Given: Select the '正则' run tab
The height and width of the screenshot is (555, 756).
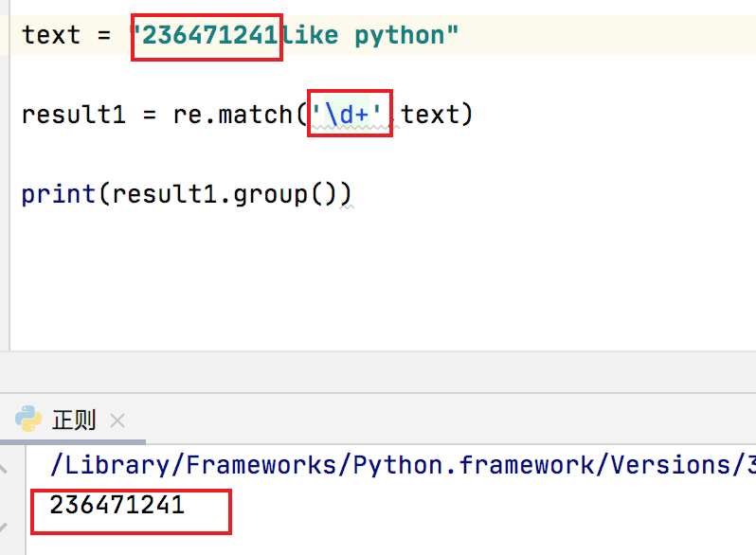Looking at the screenshot, I should [x=74, y=420].
